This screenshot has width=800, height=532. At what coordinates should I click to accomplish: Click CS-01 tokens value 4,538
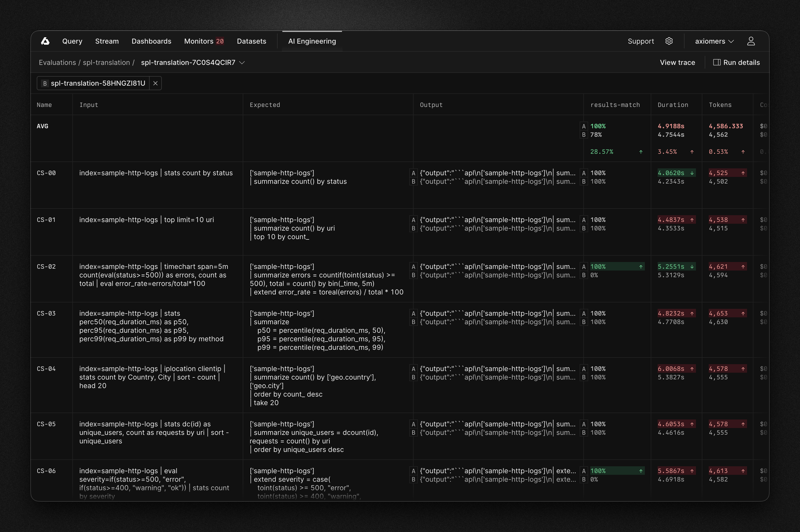pyautogui.click(x=727, y=219)
